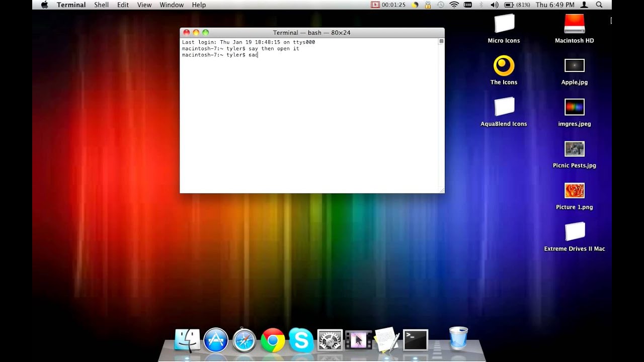Viewport: 644px width, 362px height.
Task: Minimize the Terminal window with yellow button
Action: point(196,33)
